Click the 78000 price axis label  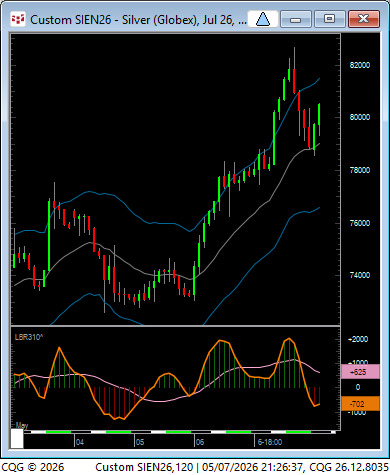[360, 170]
